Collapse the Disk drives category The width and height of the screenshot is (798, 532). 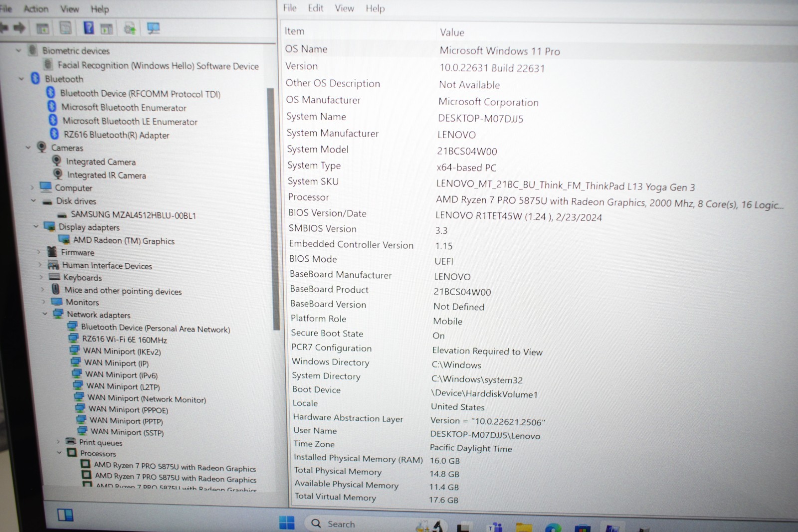[33, 200]
